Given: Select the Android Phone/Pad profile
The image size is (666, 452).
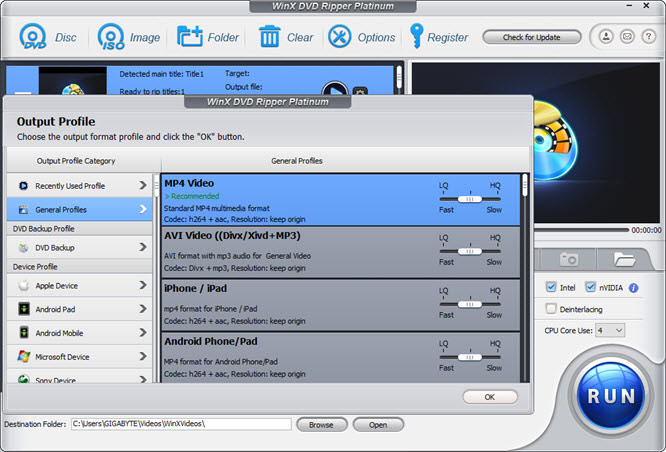Looking at the screenshot, I should [x=341, y=358].
